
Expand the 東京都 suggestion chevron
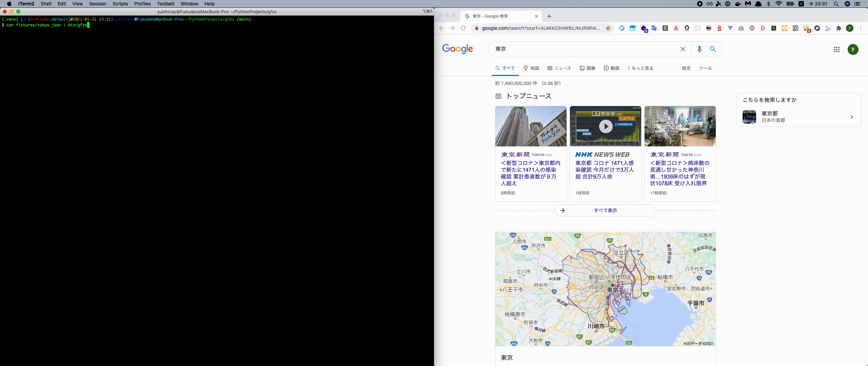point(851,117)
